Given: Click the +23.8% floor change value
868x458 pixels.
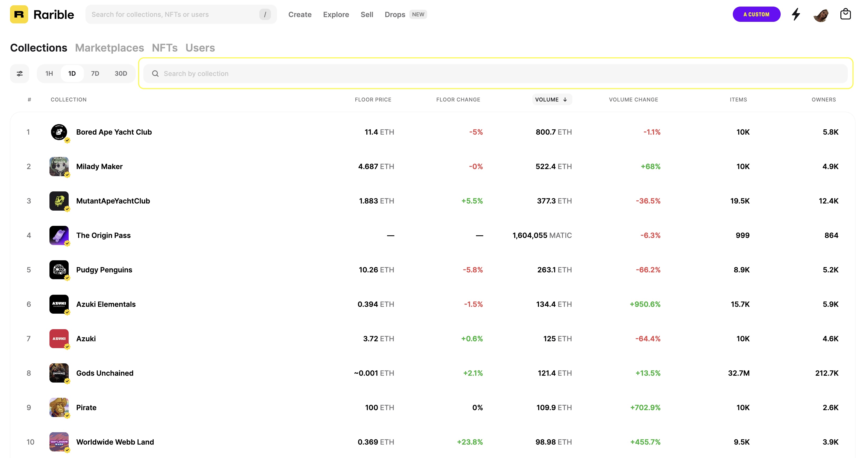Looking at the screenshot, I should pos(470,442).
